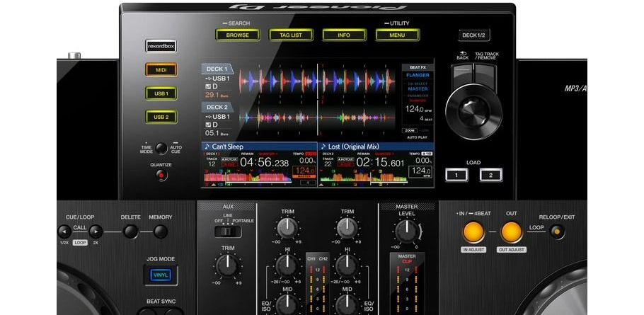The width and height of the screenshot is (644, 315).
Task: Hit the BACK button above rotary selector
Action: click(463, 75)
